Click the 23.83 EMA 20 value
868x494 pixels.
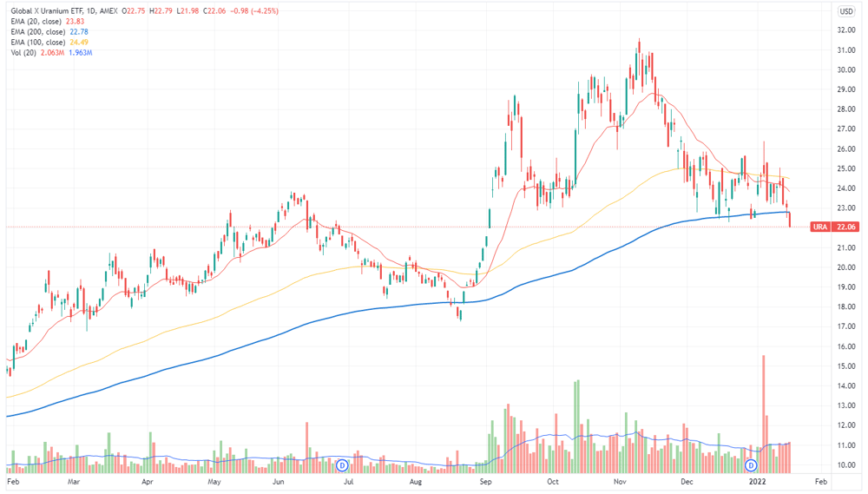point(76,22)
